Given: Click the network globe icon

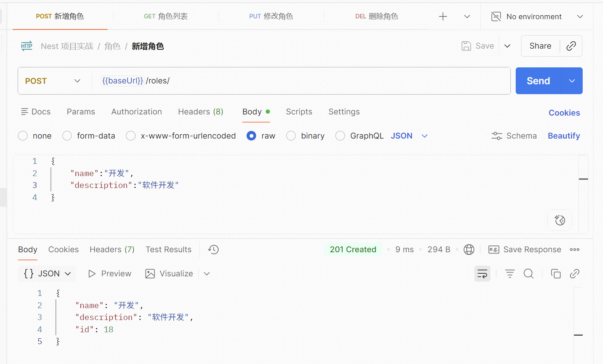Looking at the screenshot, I should pos(469,250).
